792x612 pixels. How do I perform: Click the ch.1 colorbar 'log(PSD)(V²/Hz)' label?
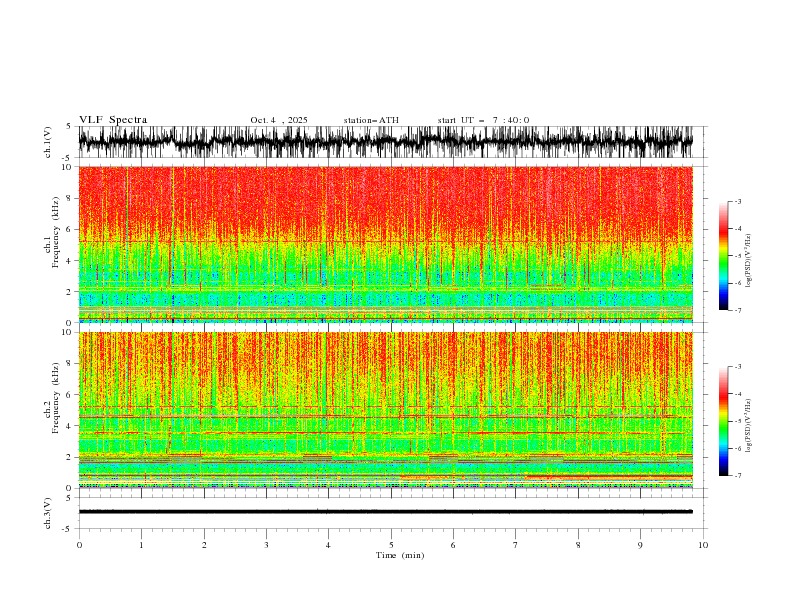click(749, 261)
